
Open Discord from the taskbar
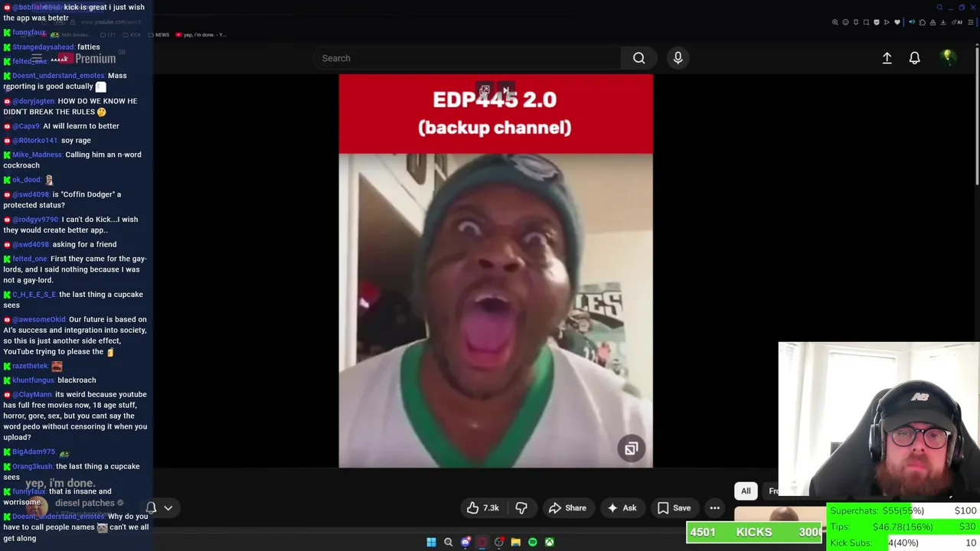click(x=465, y=542)
